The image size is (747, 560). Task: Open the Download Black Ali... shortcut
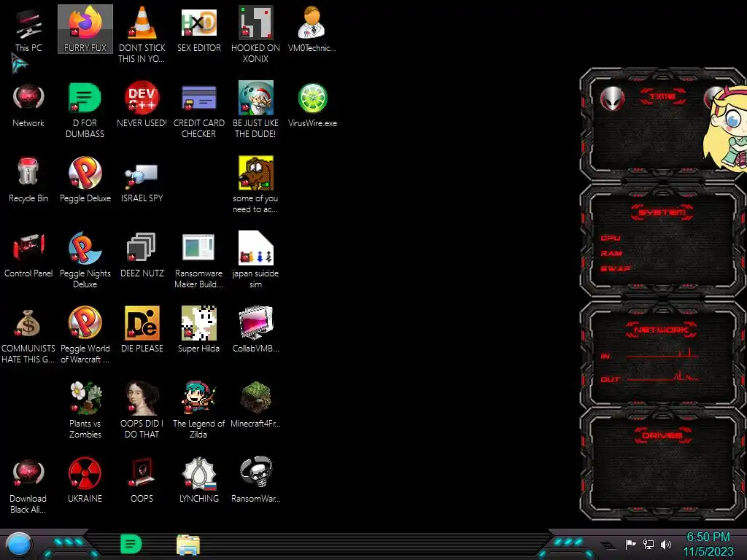pos(28,486)
